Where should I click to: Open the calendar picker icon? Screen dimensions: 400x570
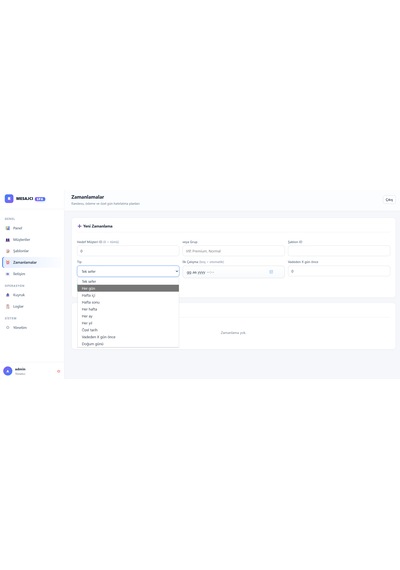[x=271, y=272]
